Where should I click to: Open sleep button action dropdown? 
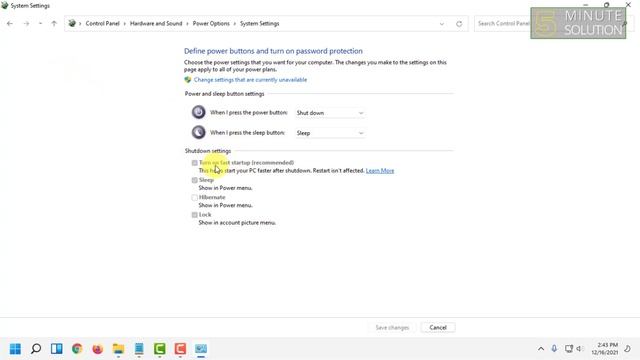coord(330,133)
